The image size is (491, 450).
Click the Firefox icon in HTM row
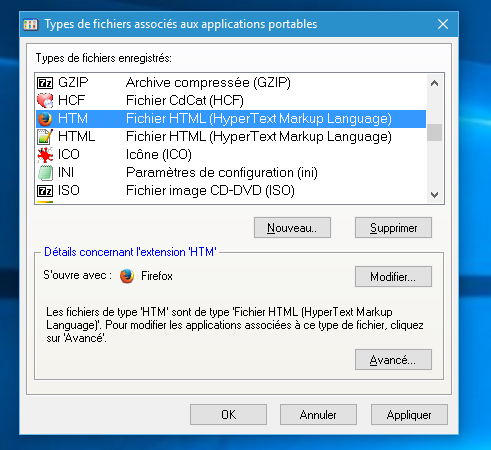(45, 119)
